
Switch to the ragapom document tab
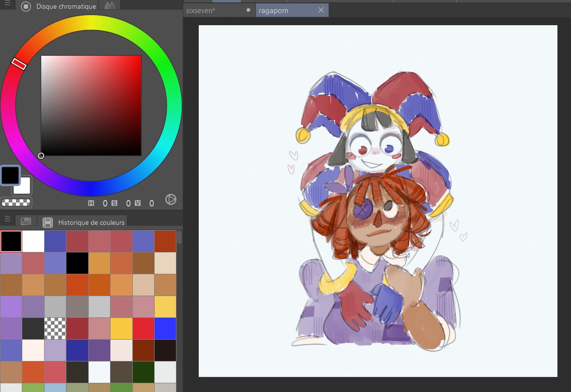[x=292, y=11]
